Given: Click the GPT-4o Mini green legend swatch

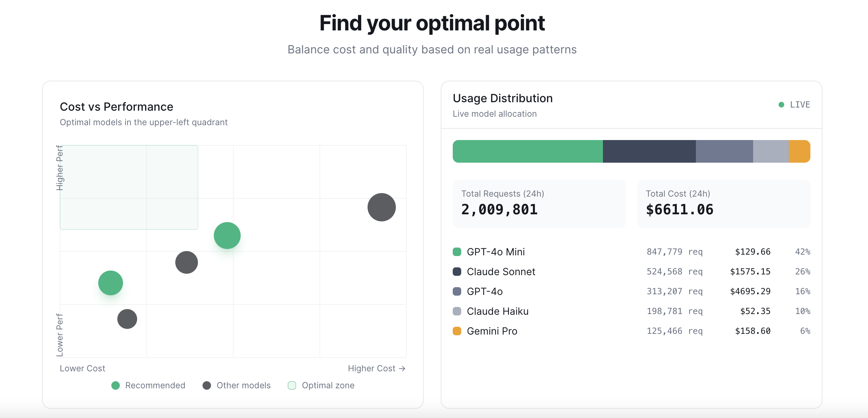Looking at the screenshot, I should 457,252.
